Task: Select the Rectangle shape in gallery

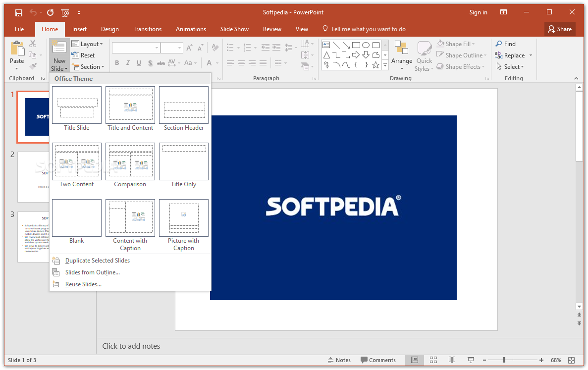Action: pos(356,45)
